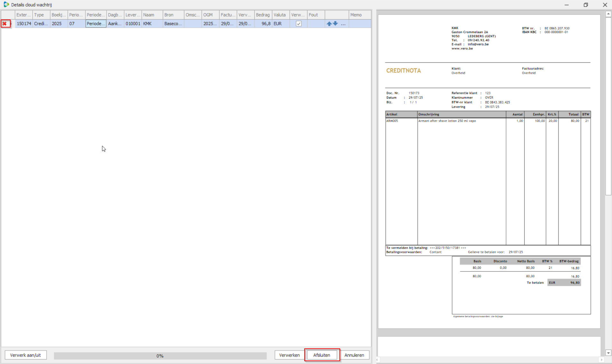Sort by the Bedrag column header
Screen dimensions: 612x364
coord(263,15)
